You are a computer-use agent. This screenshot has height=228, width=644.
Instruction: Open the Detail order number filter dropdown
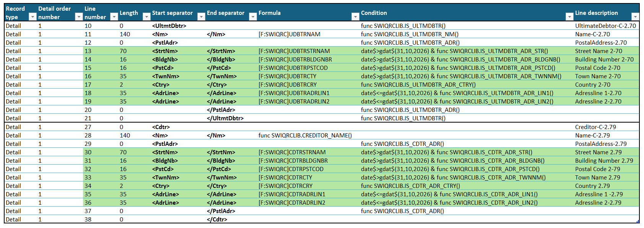[78, 17]
